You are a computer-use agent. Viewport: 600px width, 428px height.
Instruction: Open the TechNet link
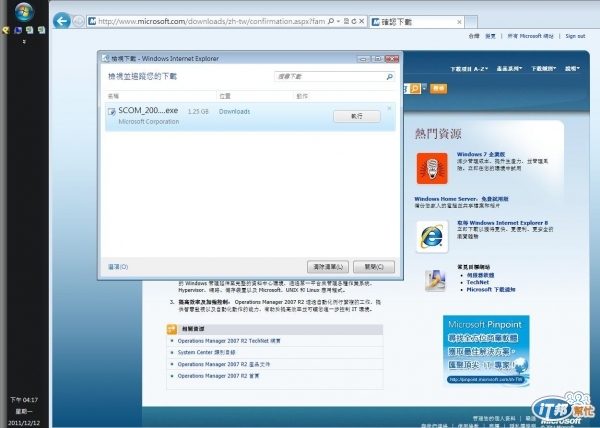[x=478, y=282]
